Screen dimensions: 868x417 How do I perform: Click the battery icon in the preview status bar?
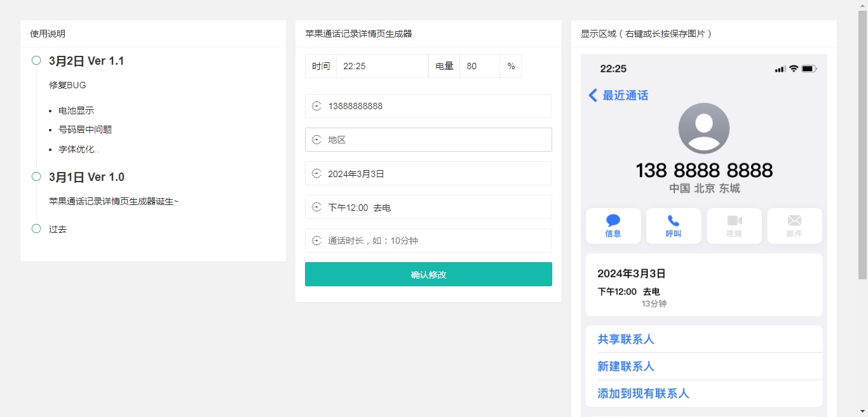pyautogui.click(x=808, y=69)
